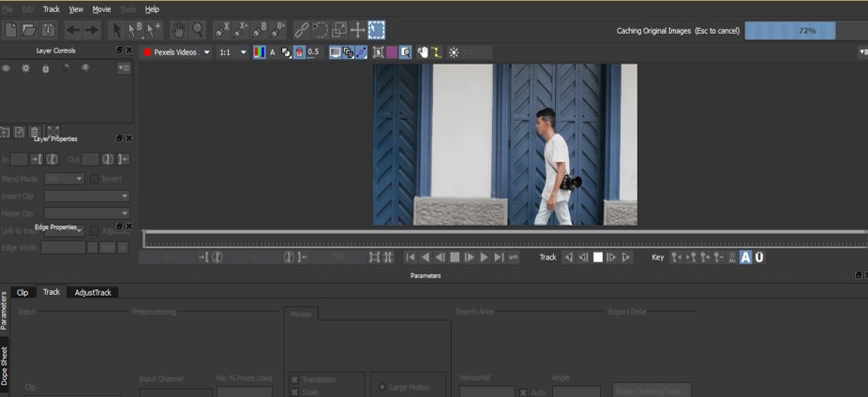The height and width of the screenshot is (397, 868).
Task: Choose the Create X-Spline Layer tool
Action: pos(221,30)
